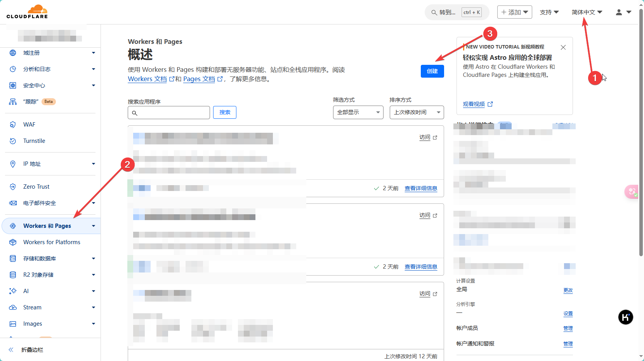
Task: Expand the 域注册 sidebar section
Action: tap(94, 53)
